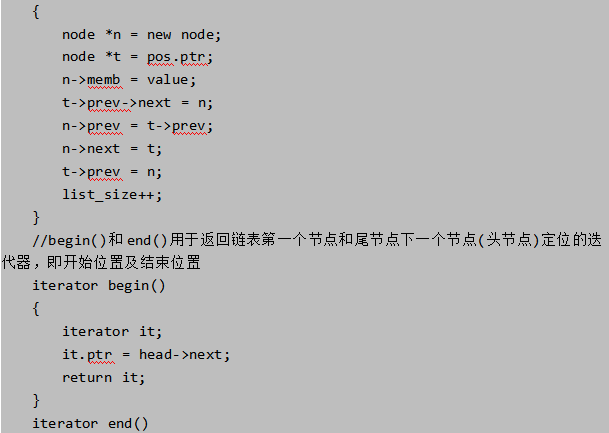Click the line "n->next = t;"
This screenshot has width=609, height=433.
click(x=112, y=149)
